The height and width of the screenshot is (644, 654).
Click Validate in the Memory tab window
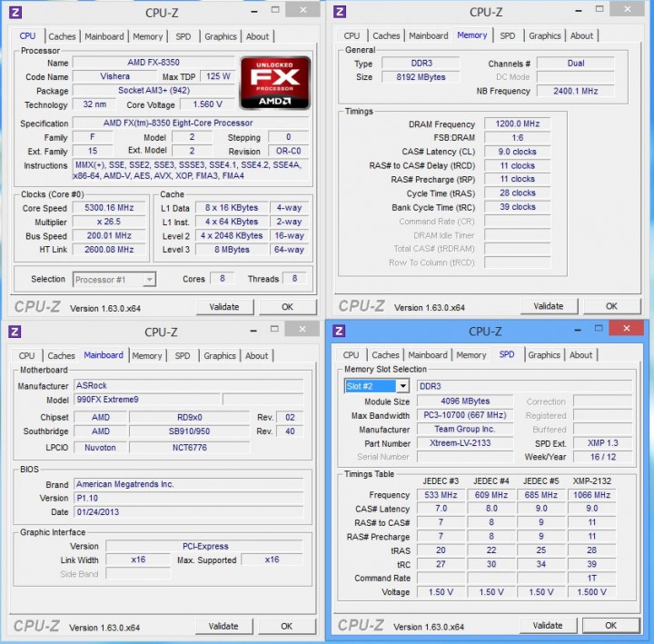pyautogui.click(x=549, y=306)
